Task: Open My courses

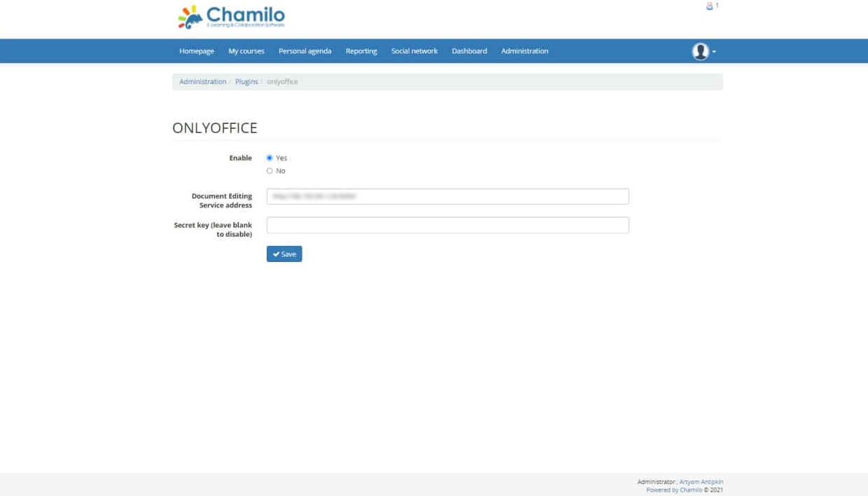Action: 246,50
